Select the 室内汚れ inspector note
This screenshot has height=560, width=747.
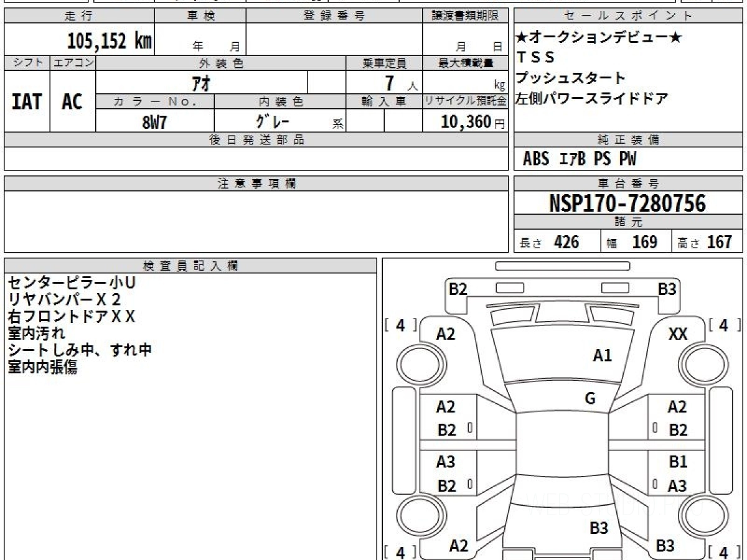point(36,334)
